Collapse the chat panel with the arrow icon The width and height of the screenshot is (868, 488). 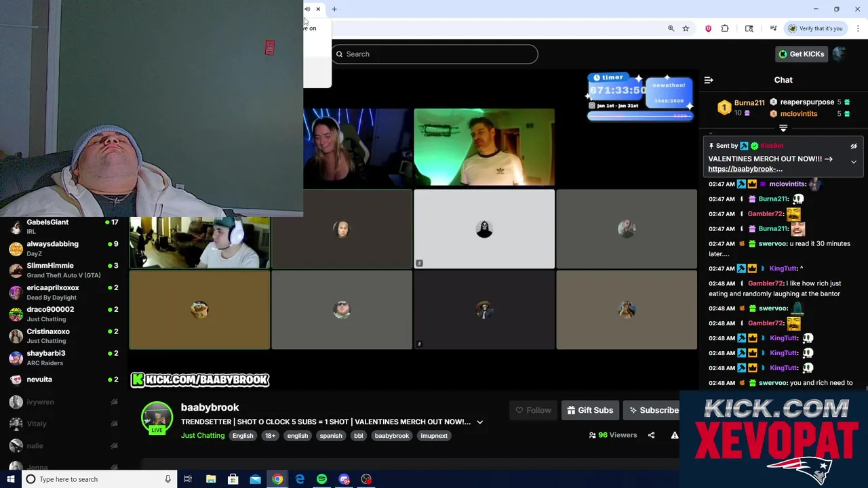click(709, 80)
